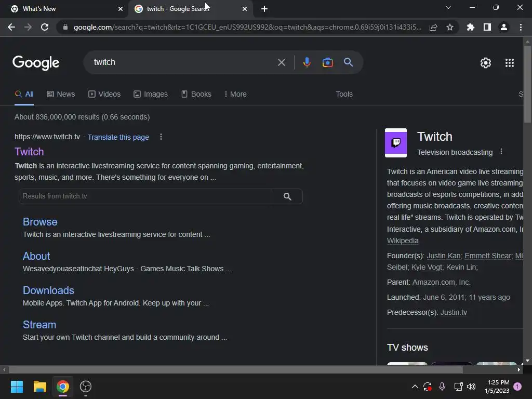Open the volume speaker tray icon
Screen dimensions: 532x399
[471, 387]
